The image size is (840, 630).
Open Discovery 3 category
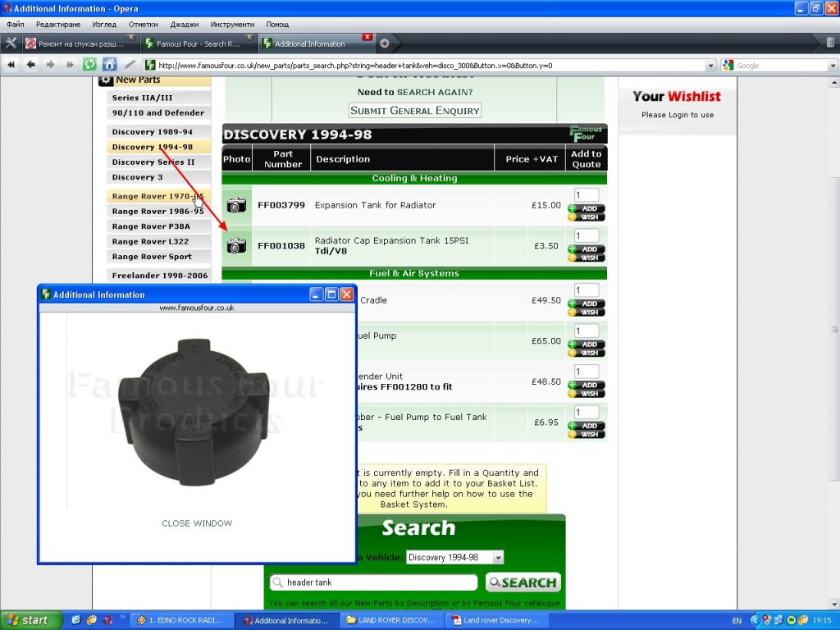click(x=158, y=177)
